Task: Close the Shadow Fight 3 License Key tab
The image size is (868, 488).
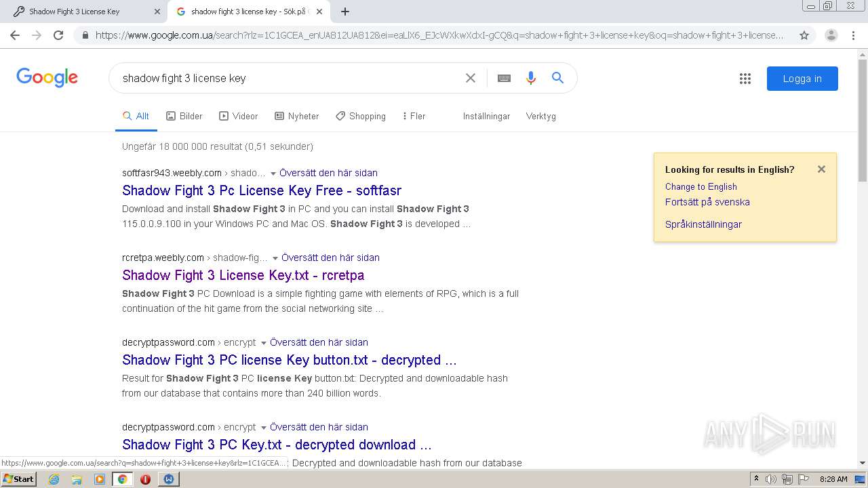Action: tap(157, 12)
